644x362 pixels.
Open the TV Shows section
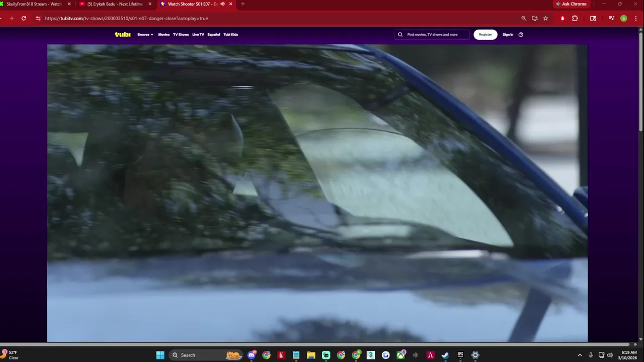point(181,35)
